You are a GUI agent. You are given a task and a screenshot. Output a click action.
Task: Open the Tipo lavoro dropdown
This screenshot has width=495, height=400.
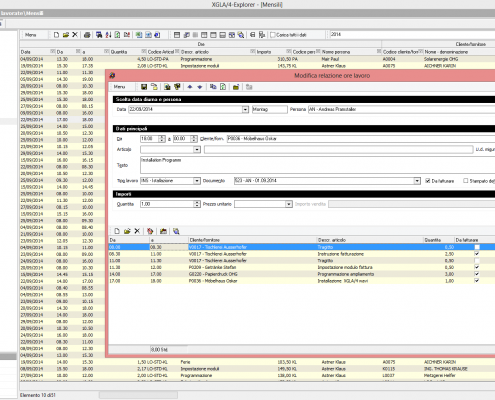pos(197,181)
